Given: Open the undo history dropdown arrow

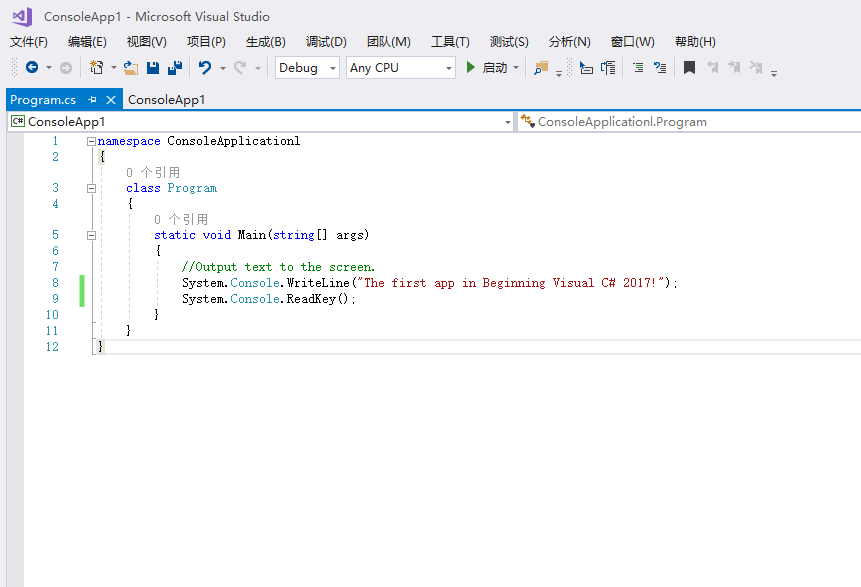Looking at the screenshot, I should (x=222, y=68).
